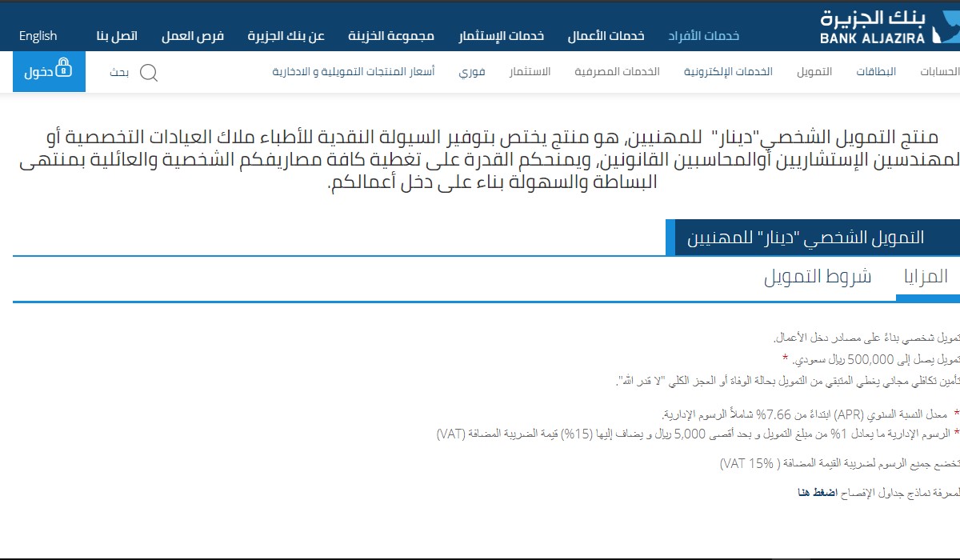Go to مجموعة الخزينة section
Viewport: 960px width, 560px height.
click(391, 36)
